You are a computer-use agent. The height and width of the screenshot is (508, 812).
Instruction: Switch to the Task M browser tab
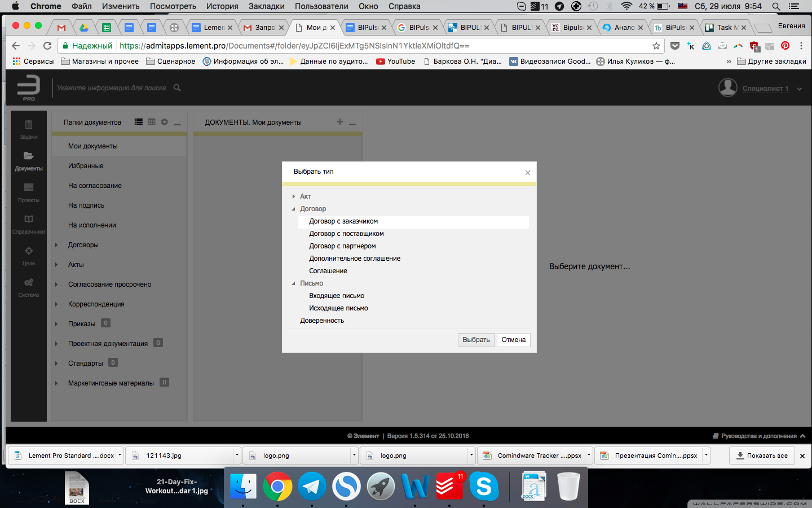tap(725, 27)
